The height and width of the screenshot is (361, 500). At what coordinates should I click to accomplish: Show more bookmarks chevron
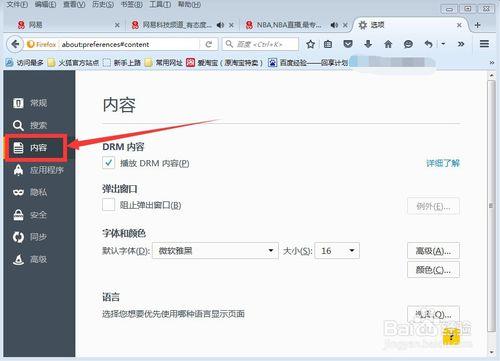492,62
